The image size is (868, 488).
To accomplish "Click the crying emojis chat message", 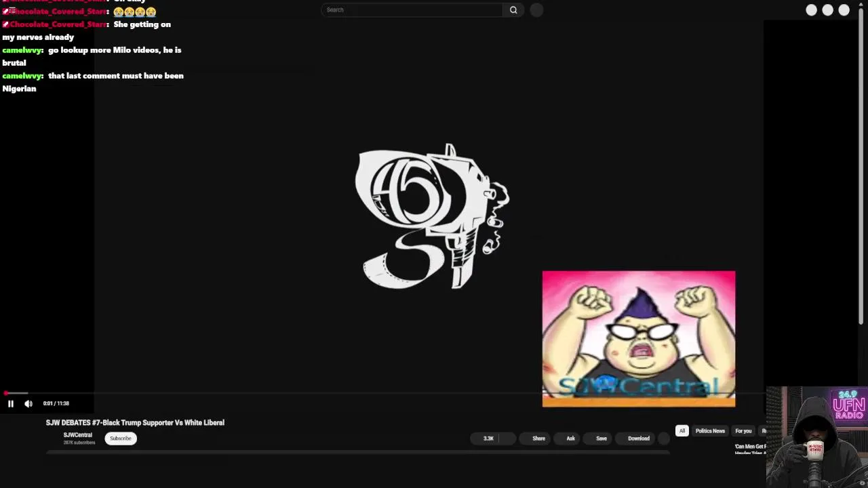I will pos(135,12).
